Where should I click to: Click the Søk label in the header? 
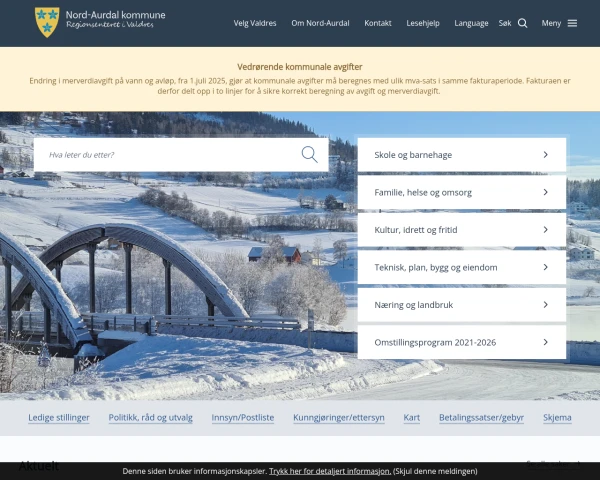(x=505, y=23)
